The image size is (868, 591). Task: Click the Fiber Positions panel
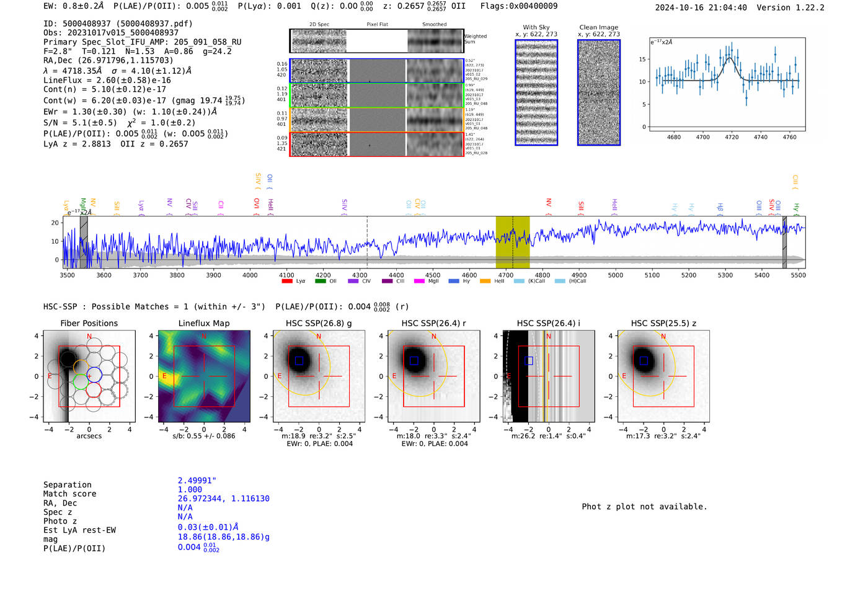click(89, 376)
